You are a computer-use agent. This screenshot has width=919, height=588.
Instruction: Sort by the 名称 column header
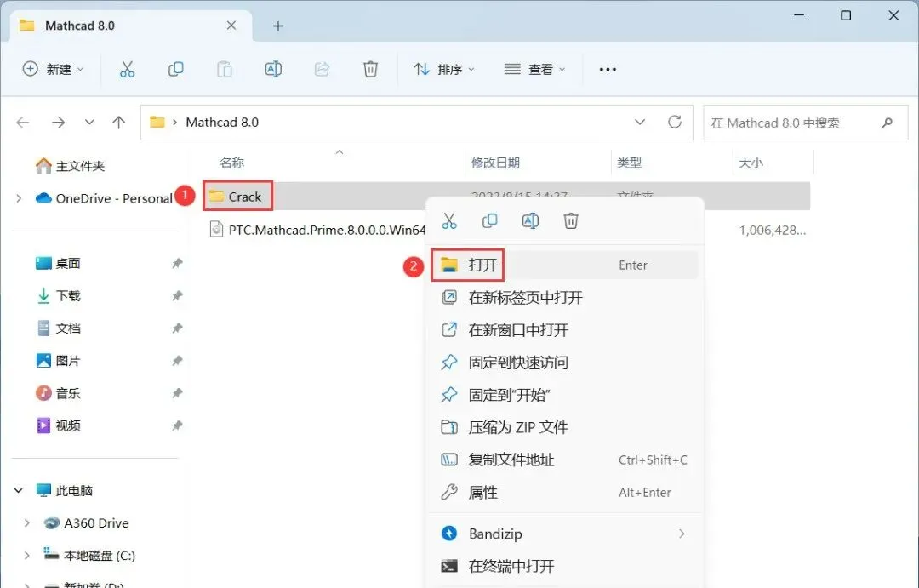tap(232, 163)
